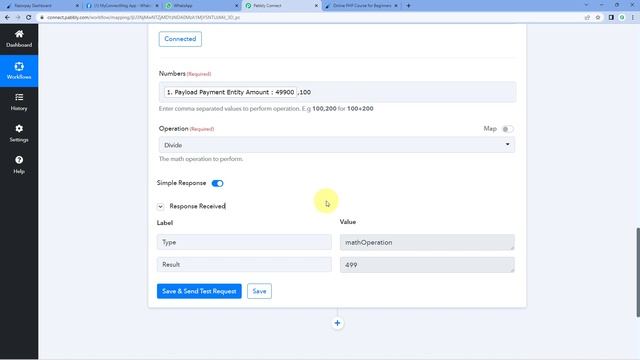
Task: Open the Operation dropdown showing Divide
Action: [x=337, y=145]
